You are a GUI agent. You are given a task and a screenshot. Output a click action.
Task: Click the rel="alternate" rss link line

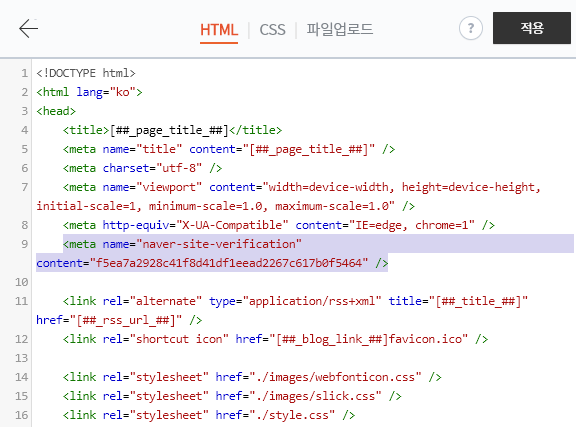coord(295,301)
